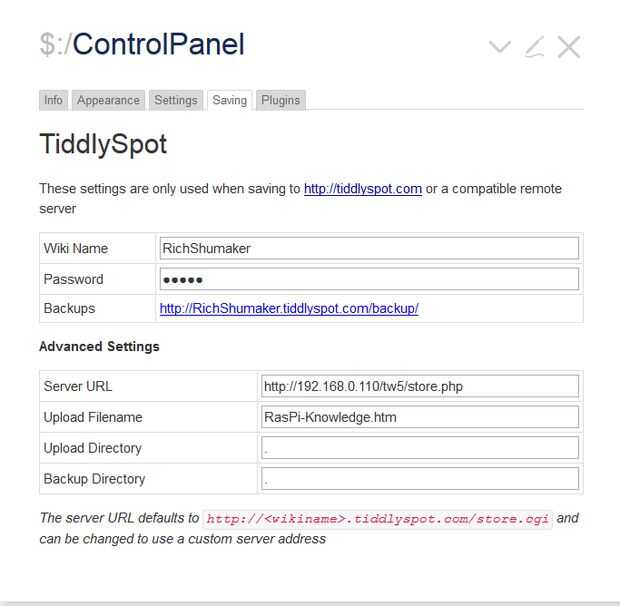Viewport: 620px width, 606px height.
Task: Follow the http://tiddlyspot.com link
Action: tap(363, 189)
